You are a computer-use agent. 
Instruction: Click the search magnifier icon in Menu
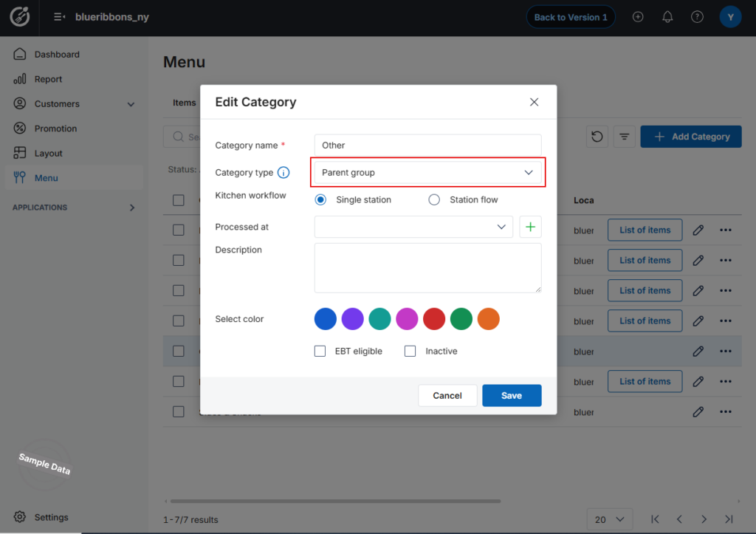click(179, 137)
